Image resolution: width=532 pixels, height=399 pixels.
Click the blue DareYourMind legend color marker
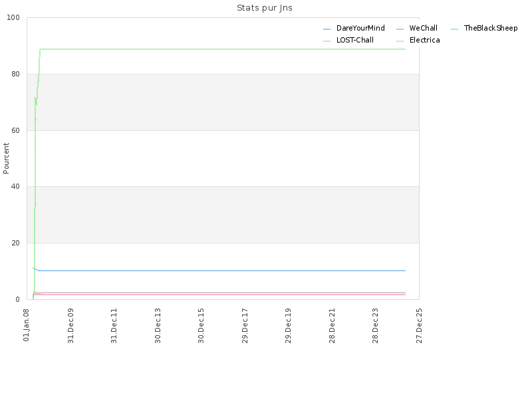pyautogui.click(x=327, y=29)
